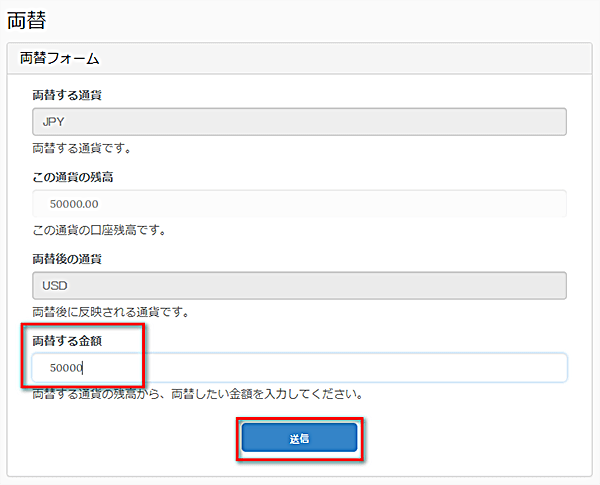Click help text この通貨の口座残高です。
Image resolution: width=600 pixels, height=485 pixels.
coord(99,230)
